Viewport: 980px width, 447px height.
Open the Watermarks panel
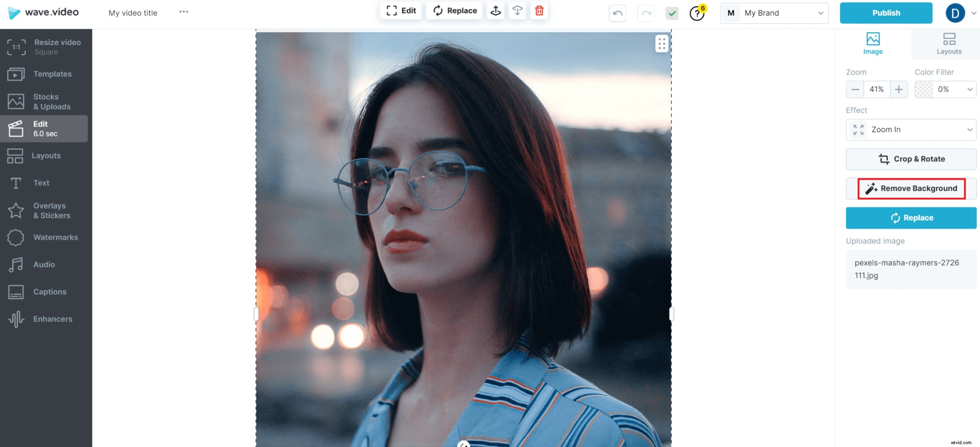[x=56, y=237]
